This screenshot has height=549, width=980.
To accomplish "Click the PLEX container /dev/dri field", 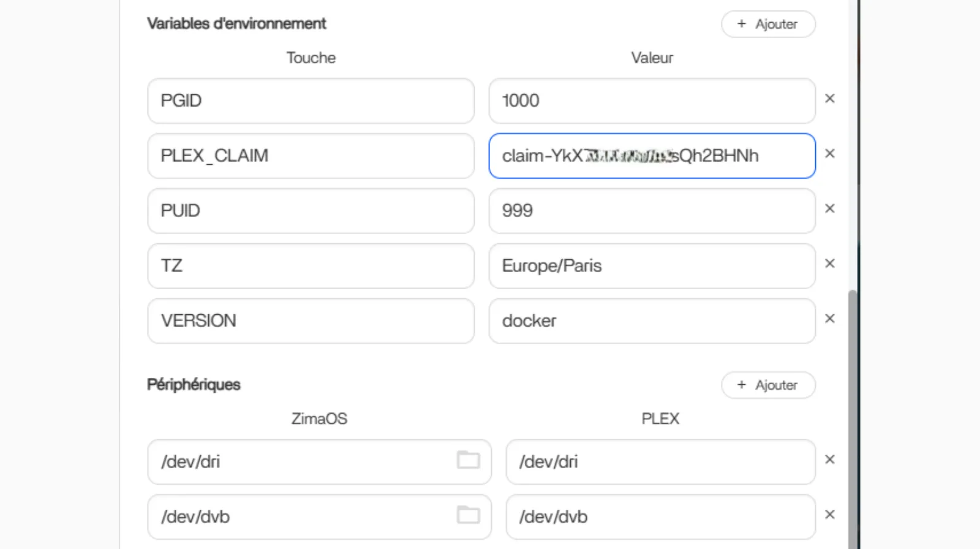I will (660, 462).
